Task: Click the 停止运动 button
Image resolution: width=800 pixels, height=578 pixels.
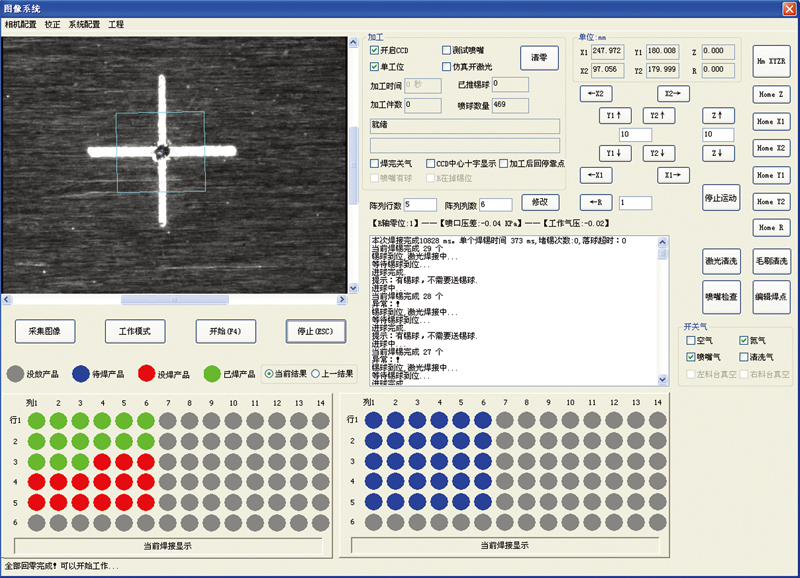Action: pos(720,198)
